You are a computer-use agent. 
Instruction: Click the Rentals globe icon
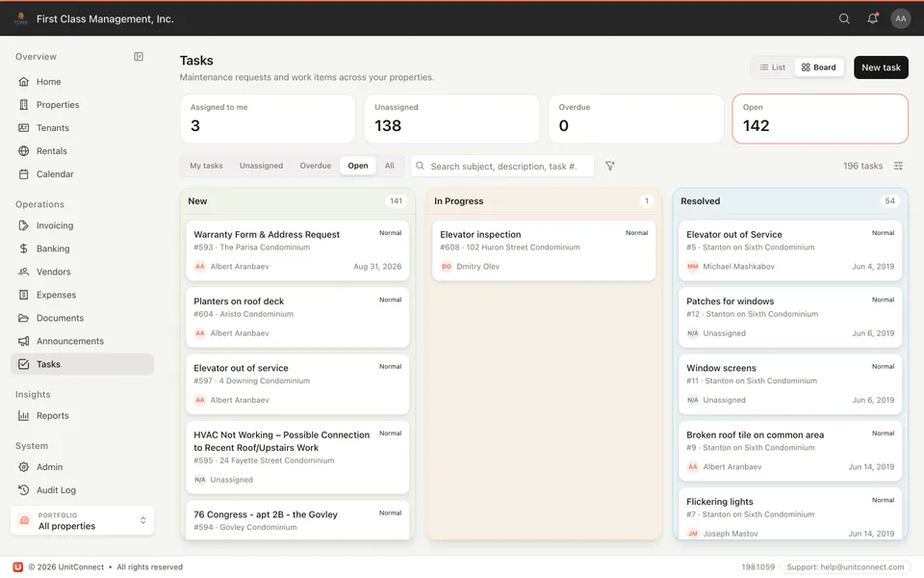coord(23,151)
